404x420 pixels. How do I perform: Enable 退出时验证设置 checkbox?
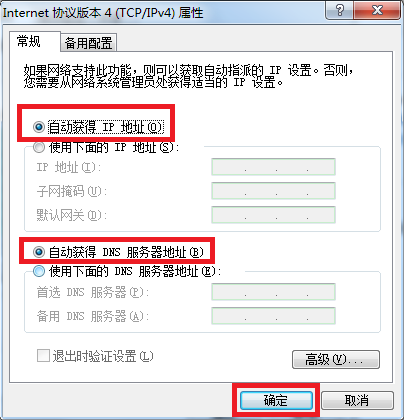[x=43, y=356]
